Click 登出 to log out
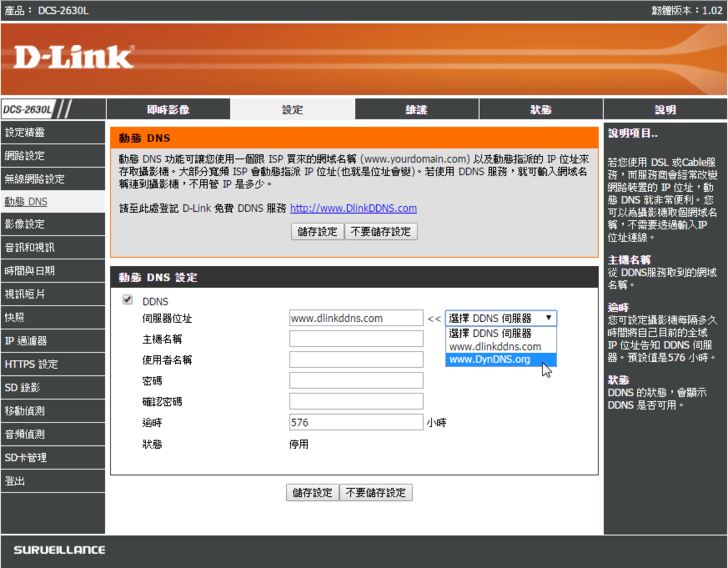The width and height of the screenshot is (728, 568). pos(14,481)
